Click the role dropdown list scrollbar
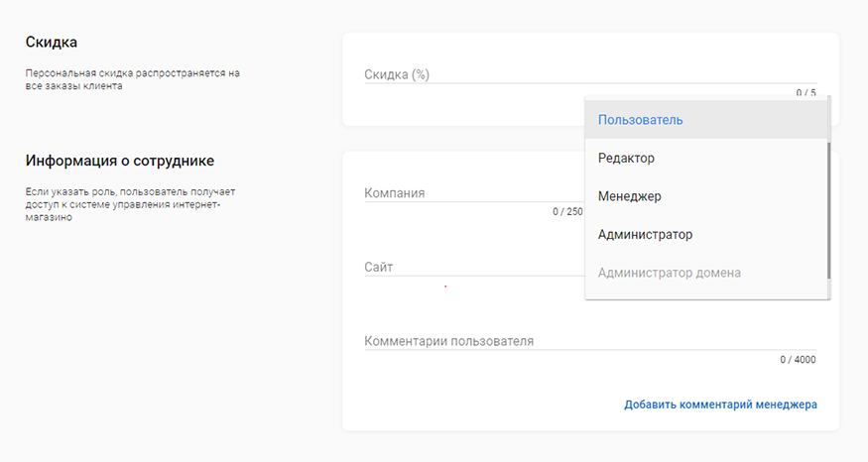Screen dimensions: 868x462 [828, 210]
